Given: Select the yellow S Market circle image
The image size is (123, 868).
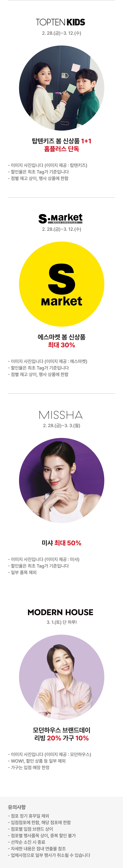Looking at the screenshot, I should tap(61, 284).
